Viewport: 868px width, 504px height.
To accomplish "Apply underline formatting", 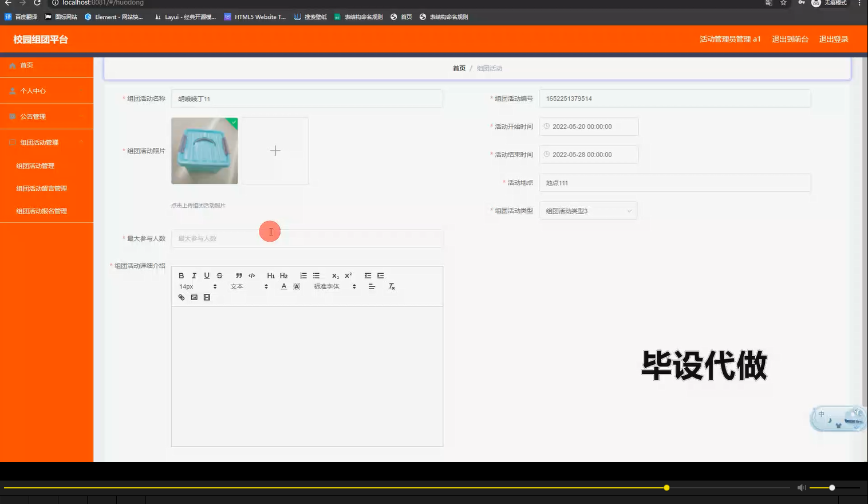I will (x=207, y=275).
